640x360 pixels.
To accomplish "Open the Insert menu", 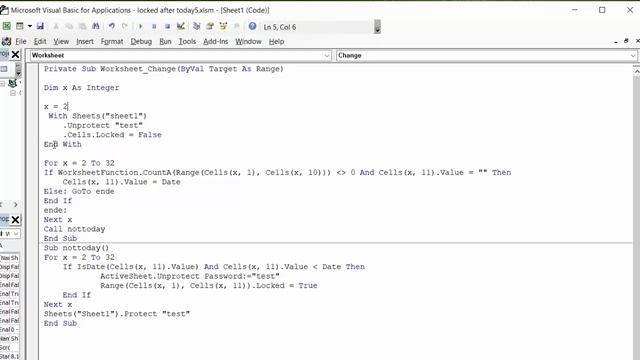I will coord(85,42).
